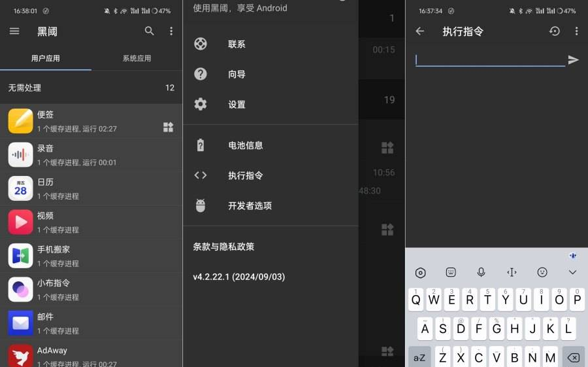Tap the AI assistant icon above keyboard

(x=572, y=256)
